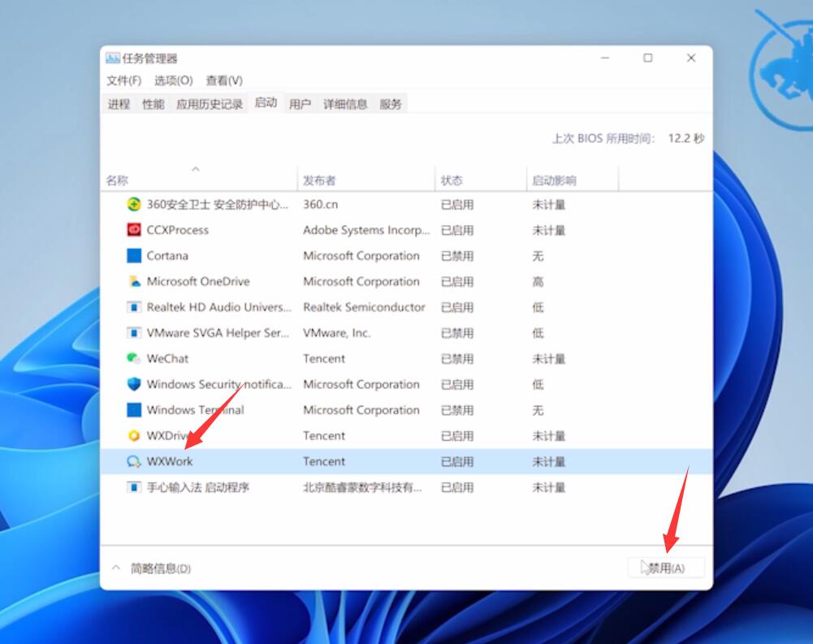Switch to the 应用历史记录 tab
The image size is (813, 644).
tap(210, 104)
